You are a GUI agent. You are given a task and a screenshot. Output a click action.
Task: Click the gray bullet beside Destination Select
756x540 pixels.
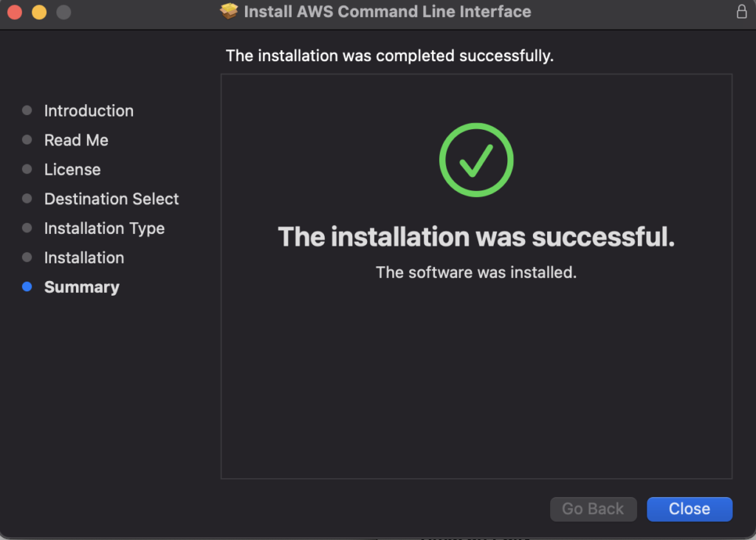pyautogui.click(x=27, y=198)
